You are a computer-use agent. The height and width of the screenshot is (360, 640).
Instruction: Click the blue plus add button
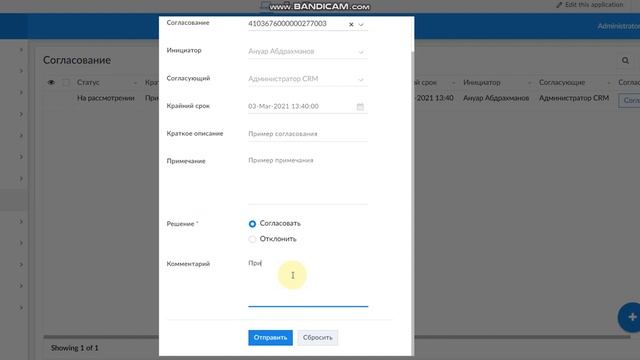pos(631,317)
